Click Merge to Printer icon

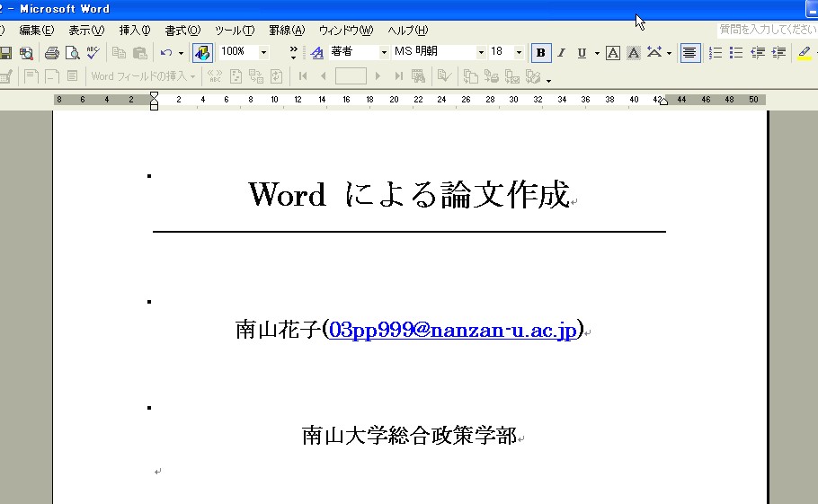coord(492,76)
